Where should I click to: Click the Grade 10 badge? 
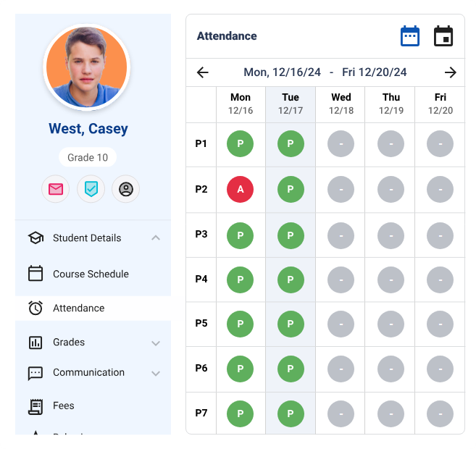[88, 157]
